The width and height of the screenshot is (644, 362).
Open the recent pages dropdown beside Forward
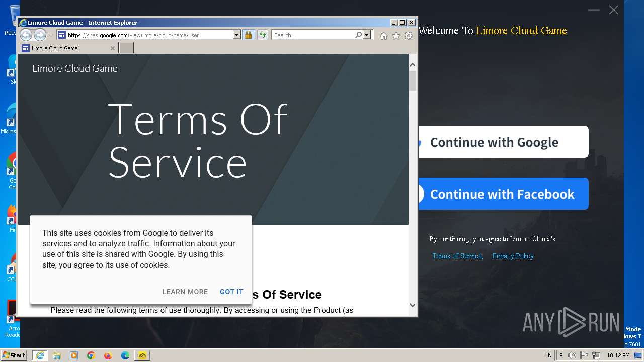pyautogui.click(x=51, y=35)
